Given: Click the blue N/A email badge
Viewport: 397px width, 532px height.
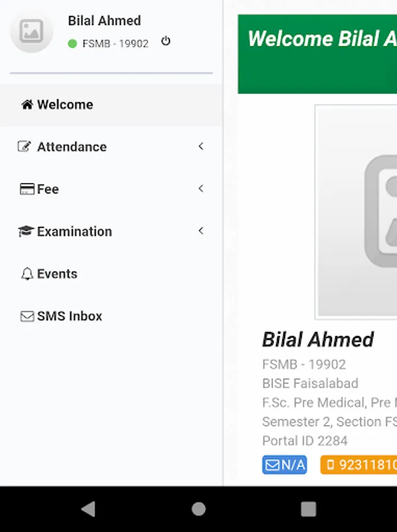Looking at the screenshot, I should pos(285,465).
